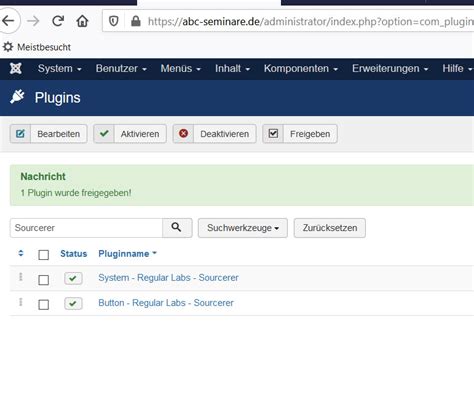Open the browser home page icon
Image resolution: width=474 pixels, height=419 pixels.
click(x=82, y=21)
